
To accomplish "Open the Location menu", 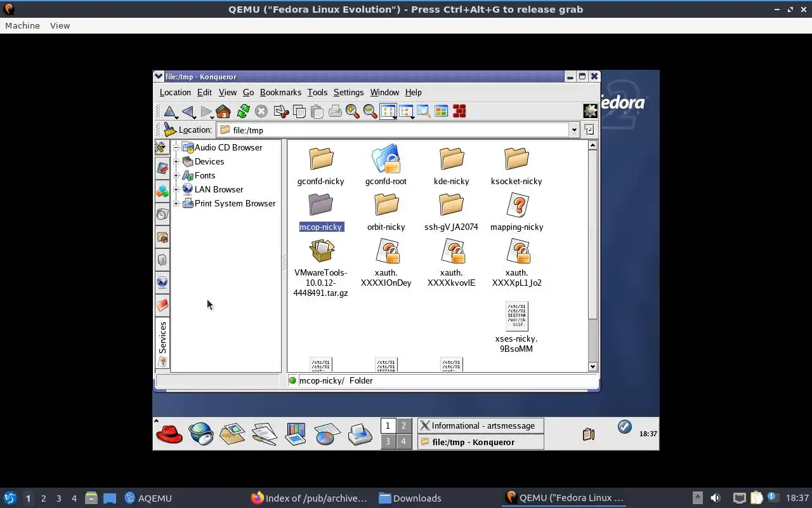I will [x=175, y=92].
